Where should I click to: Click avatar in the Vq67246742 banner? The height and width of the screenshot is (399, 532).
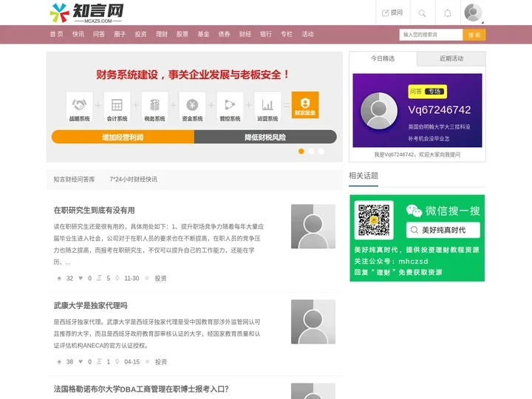[379, 111]
